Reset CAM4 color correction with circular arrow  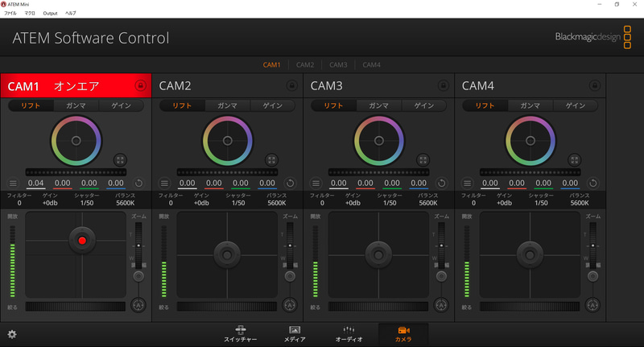[592, 183]
